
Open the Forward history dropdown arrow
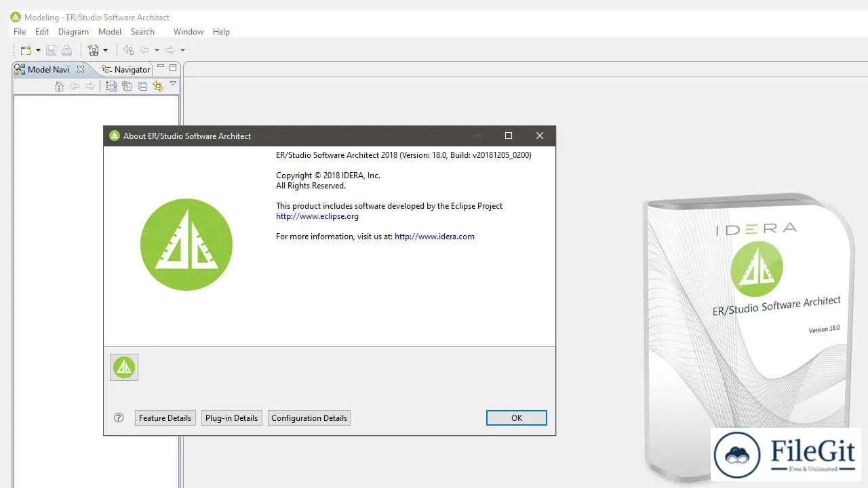tap(182, 50)
